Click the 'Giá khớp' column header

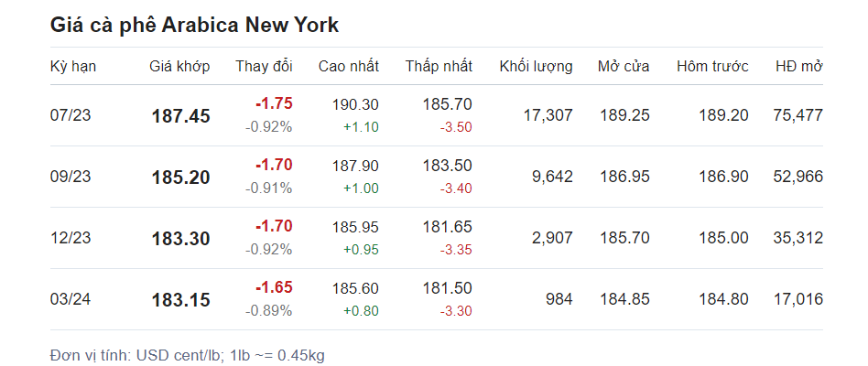(180, 67)
